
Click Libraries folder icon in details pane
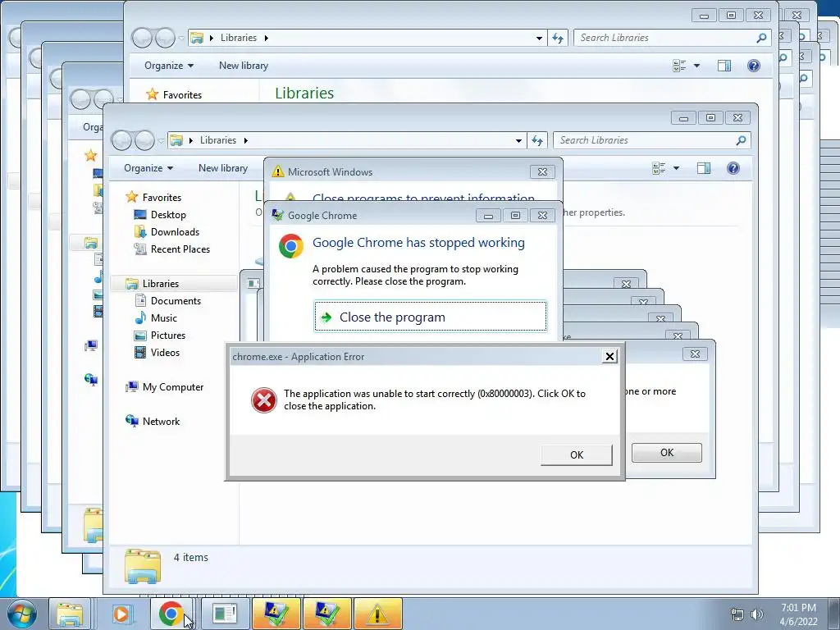[x=143, y=566]
